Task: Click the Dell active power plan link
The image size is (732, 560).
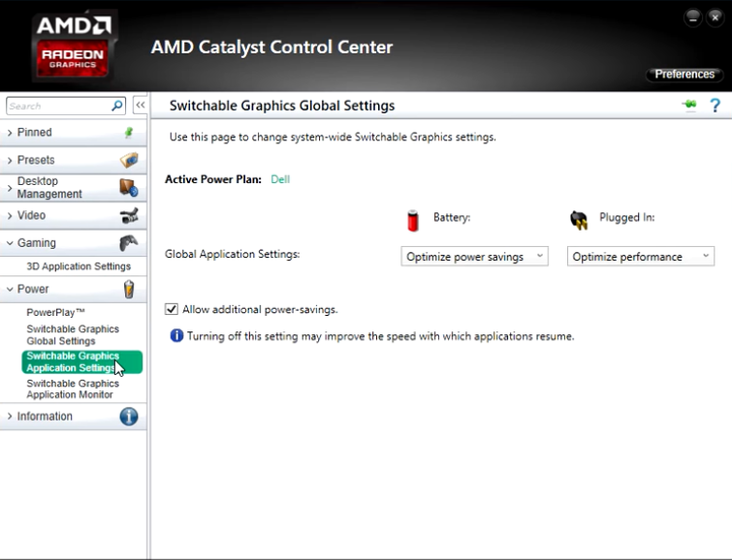Action: [280, 179]
